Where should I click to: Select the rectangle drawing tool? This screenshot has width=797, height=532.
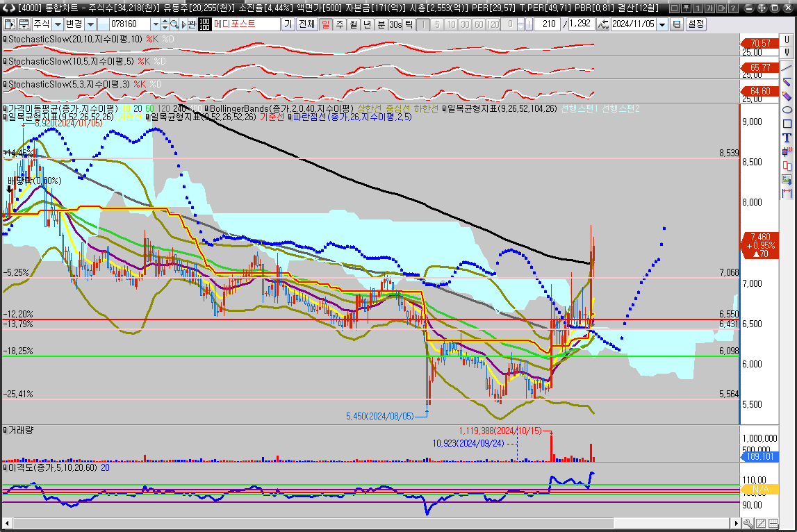click(787, 124)
